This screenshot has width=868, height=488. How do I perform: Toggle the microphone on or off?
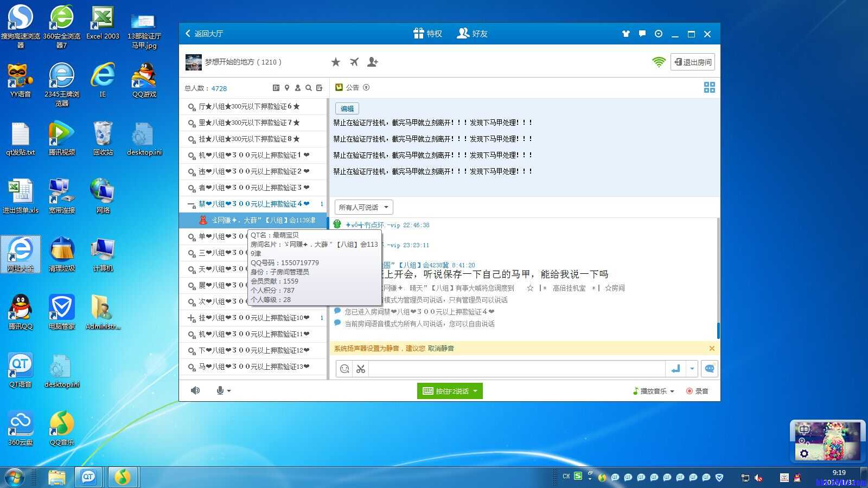point(220,390)
